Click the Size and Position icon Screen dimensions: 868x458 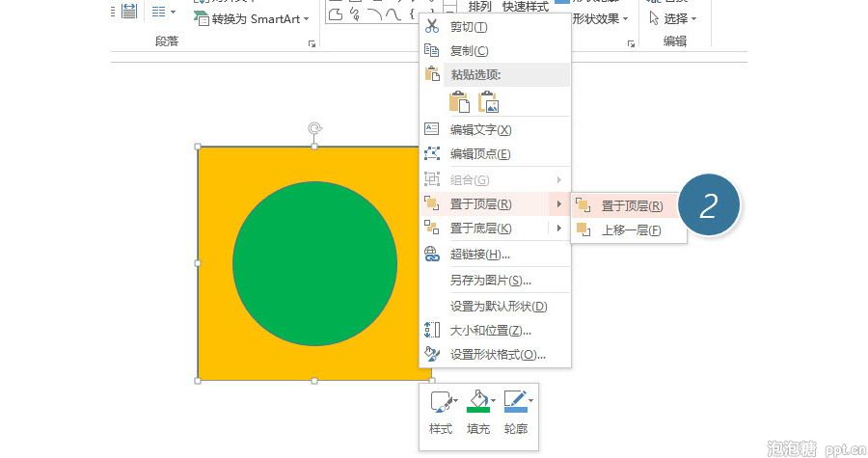coord(432,330)
